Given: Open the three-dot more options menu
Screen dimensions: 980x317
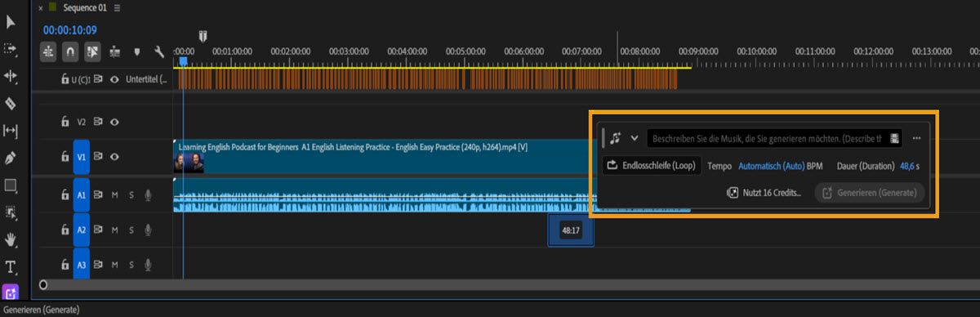Looking at the screenshot, I should coord(917,138).
